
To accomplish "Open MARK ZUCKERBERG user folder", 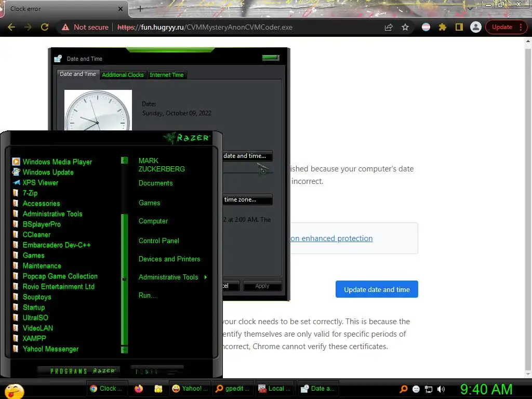I will click(162, 165).
